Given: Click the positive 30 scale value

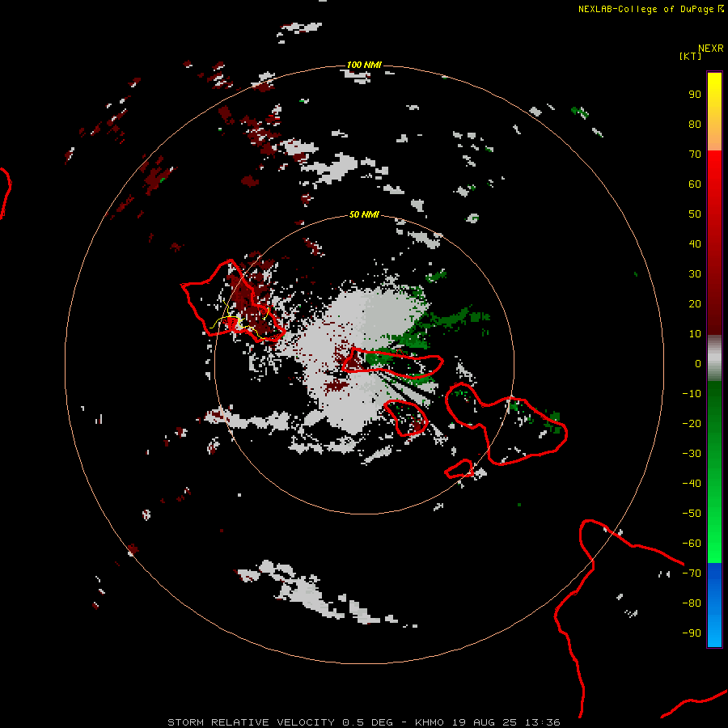Looking at the screenshot, I should point(695,274).
